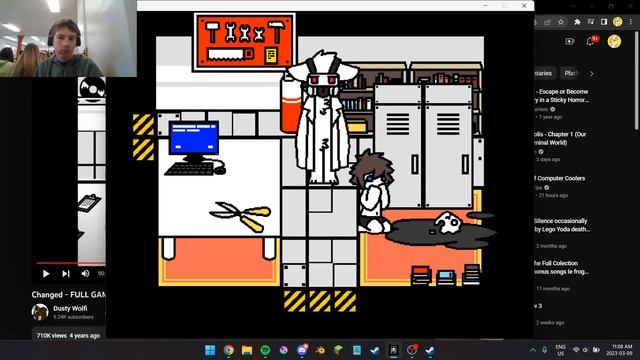Click the 'Changed - FULL GAM' video title
The width and height of the screenshot is (640, 360).
point(69,294)
